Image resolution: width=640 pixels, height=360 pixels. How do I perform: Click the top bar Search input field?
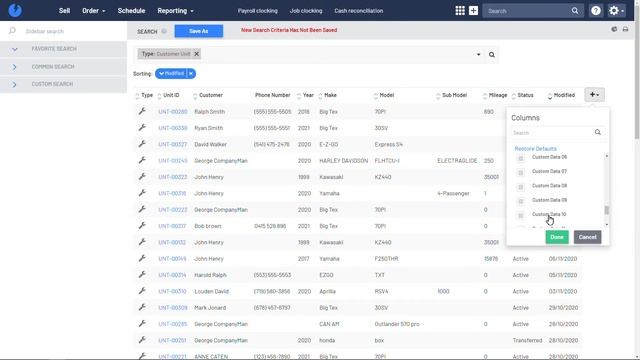pos(528,11)
